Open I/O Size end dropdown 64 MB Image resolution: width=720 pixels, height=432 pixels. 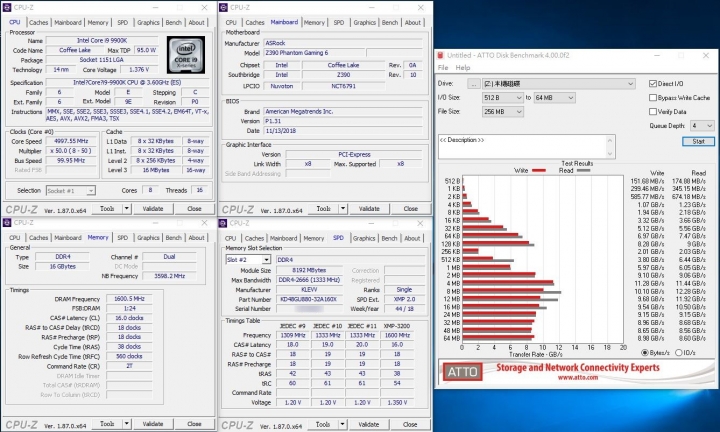coord(555,97)
